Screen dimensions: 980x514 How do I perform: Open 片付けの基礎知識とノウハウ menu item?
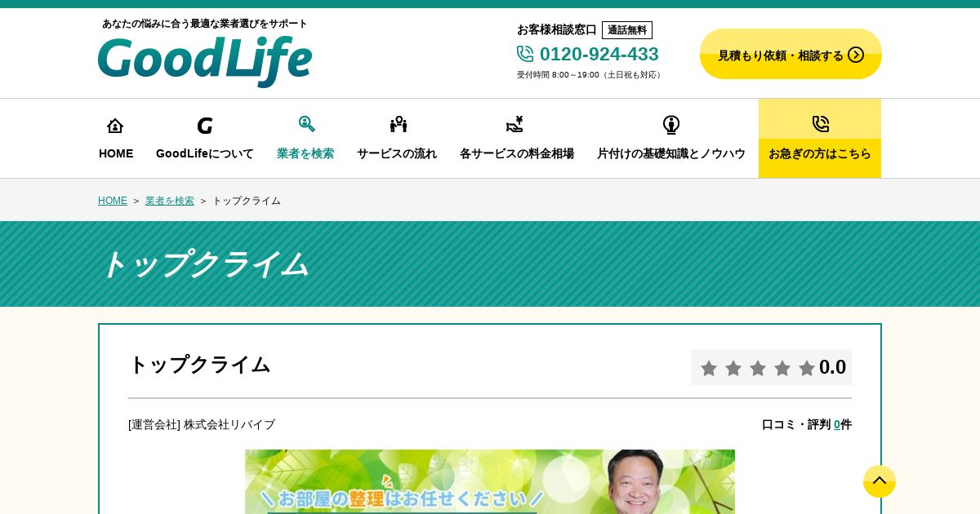pos(671,139)
